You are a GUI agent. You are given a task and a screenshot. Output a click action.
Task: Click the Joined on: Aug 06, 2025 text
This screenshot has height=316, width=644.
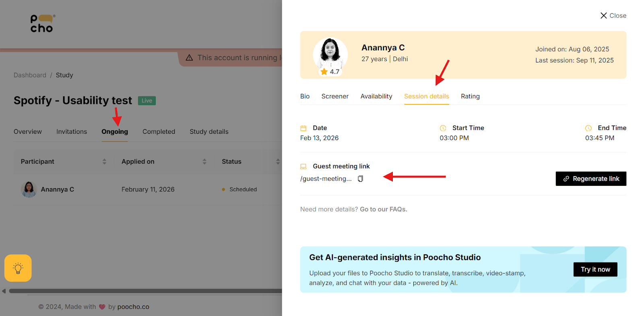pos(572,49)
